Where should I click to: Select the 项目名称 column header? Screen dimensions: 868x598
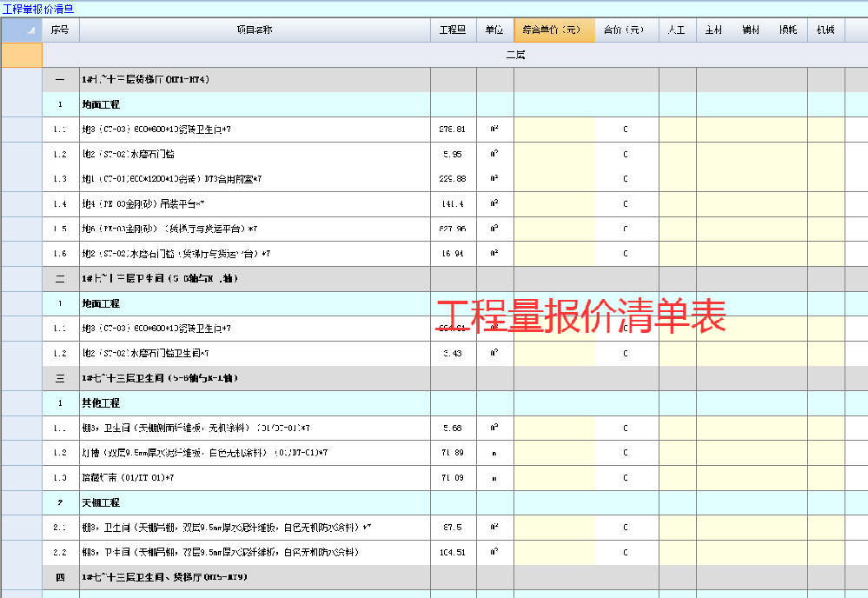[x=255, y=30]
